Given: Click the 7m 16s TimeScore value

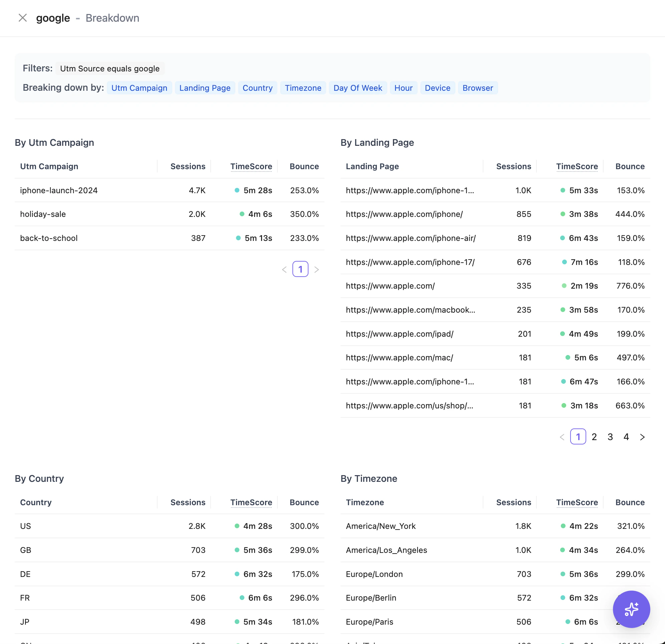Looking at the screenshot, I should (584, 262).
